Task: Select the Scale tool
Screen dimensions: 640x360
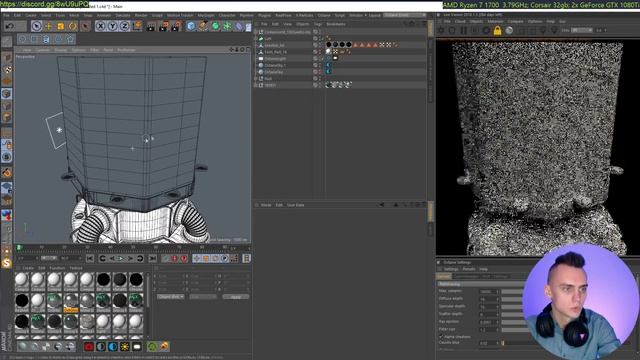Action: coord(60,26)
